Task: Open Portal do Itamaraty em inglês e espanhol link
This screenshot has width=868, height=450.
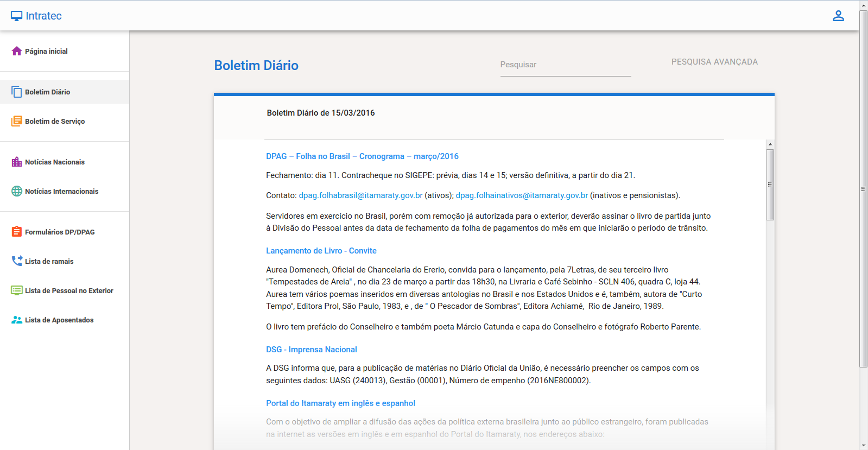Action: tap(340, 403)
